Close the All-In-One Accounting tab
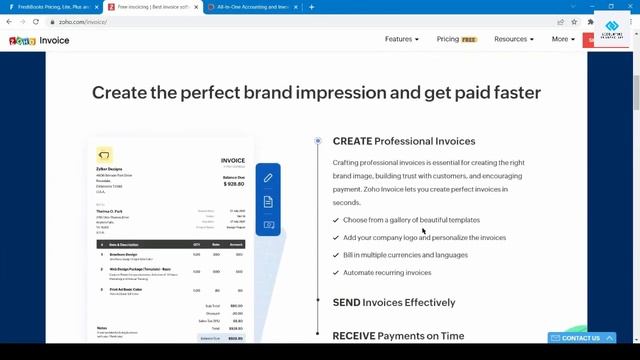 point(296,7)
